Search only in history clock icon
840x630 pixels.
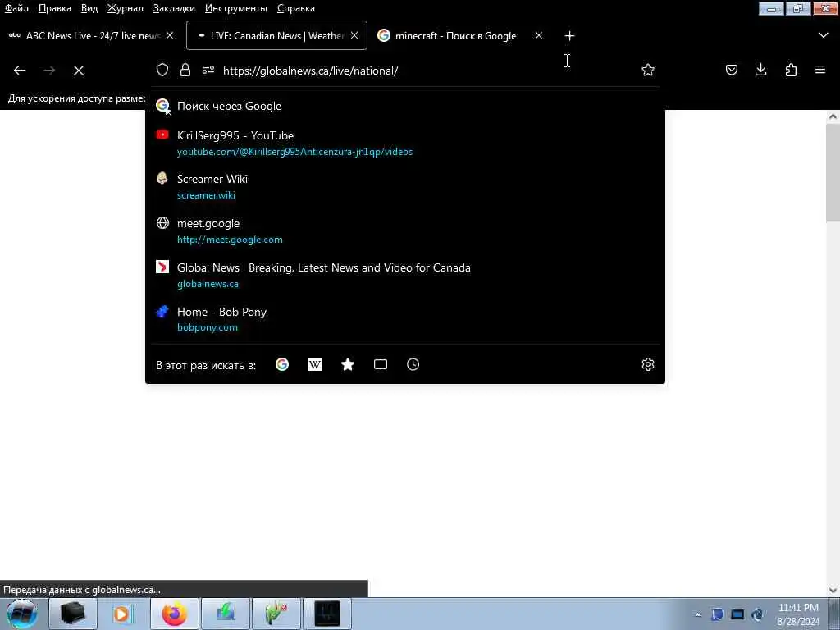point(413,364)
